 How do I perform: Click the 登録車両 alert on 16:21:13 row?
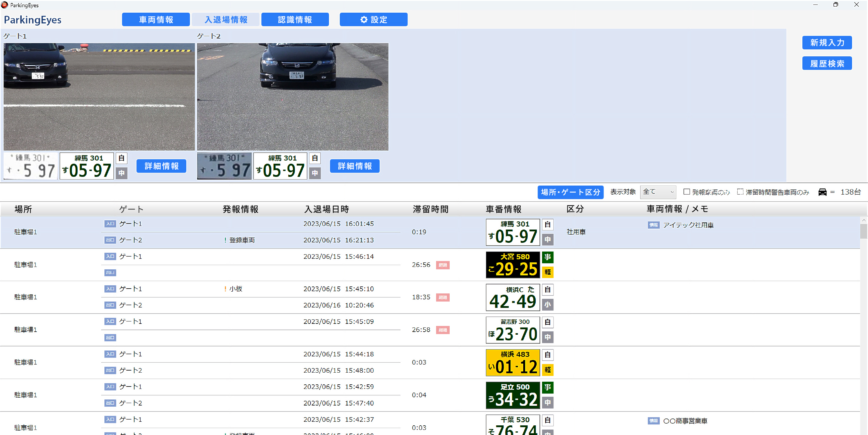(240, 240)
